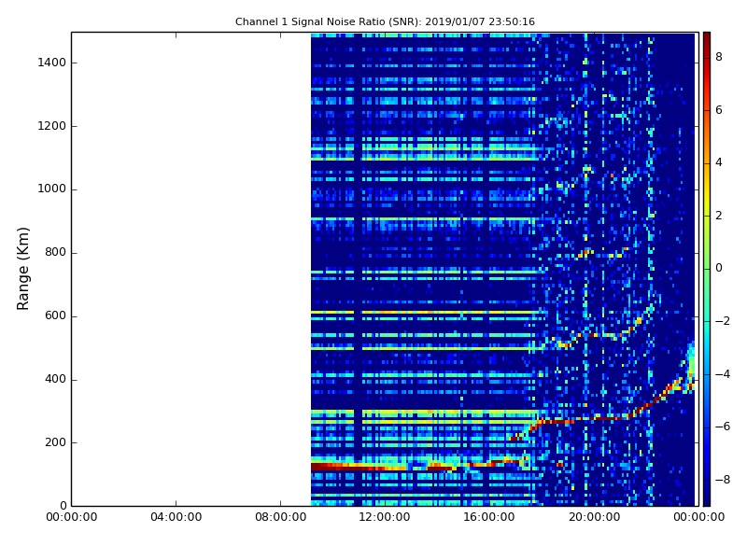This screenshot has width=747, height=560.
Task: Click the y-axis tick label 1000
Action: [x=51, y=189]
